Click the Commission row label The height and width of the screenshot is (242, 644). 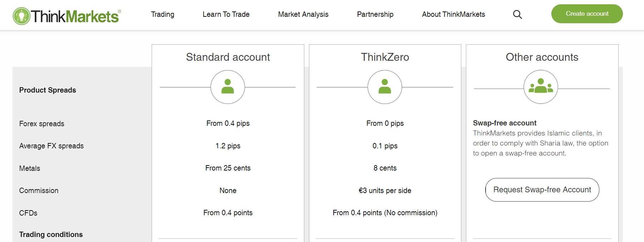[39, 191]
